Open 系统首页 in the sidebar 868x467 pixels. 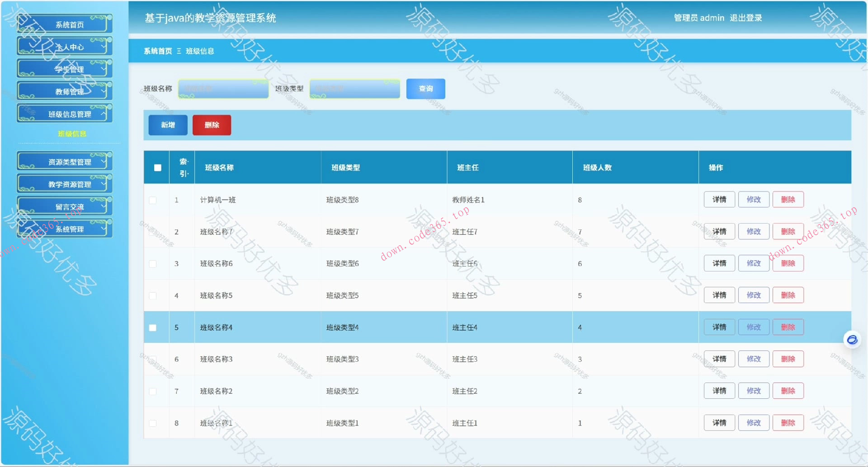click(65, 24)
